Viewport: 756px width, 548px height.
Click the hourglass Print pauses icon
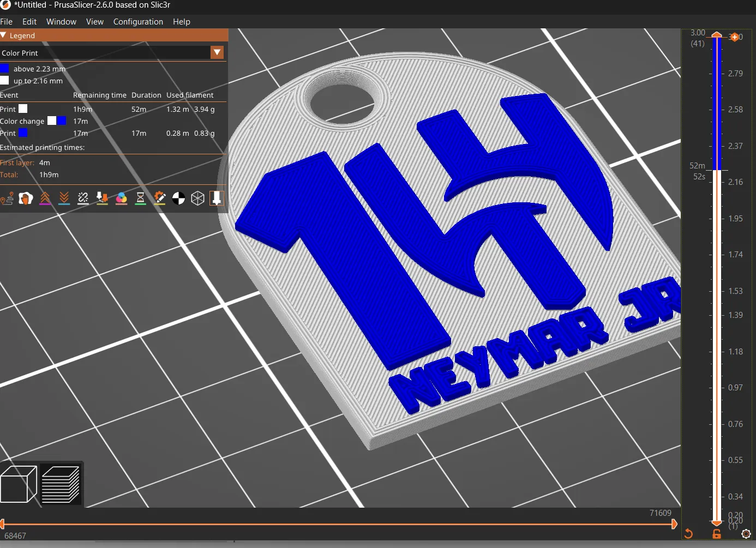[x=140, y=198]
